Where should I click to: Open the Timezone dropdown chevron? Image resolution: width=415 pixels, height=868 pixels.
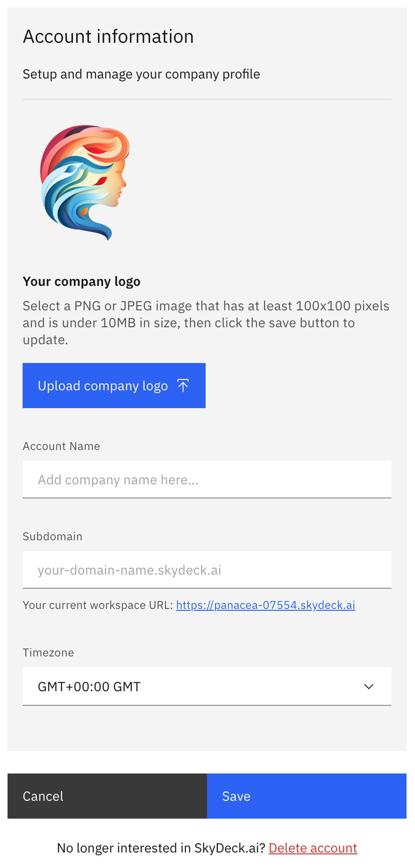pyautogui.click(x=369, y=686)
